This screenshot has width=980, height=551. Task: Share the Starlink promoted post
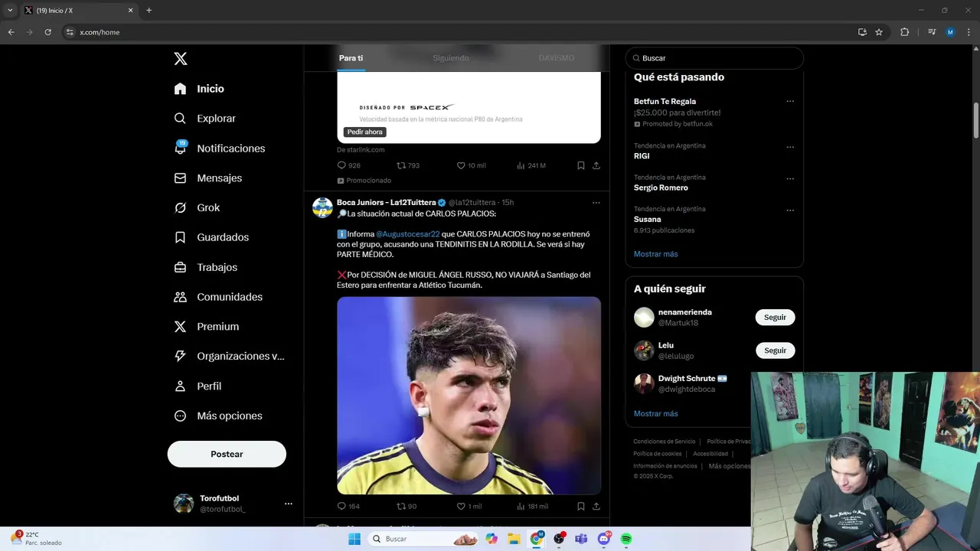coord(596,165)
